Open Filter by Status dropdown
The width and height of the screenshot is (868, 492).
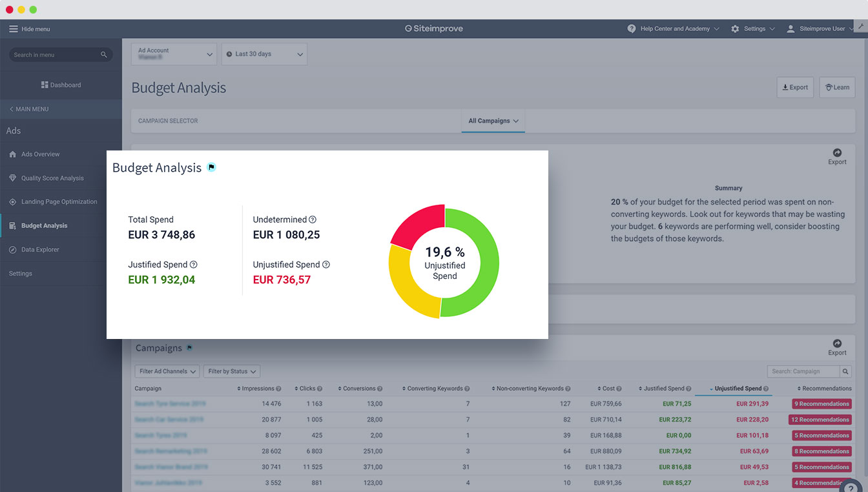point(232,371)
